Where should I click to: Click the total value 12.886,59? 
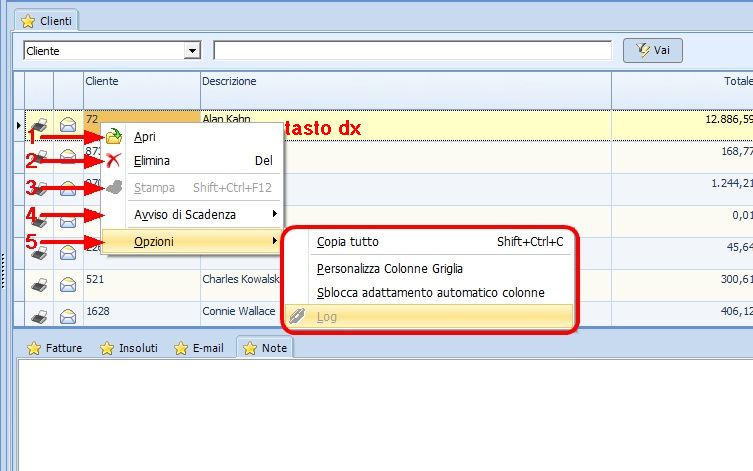click(729, 119)
